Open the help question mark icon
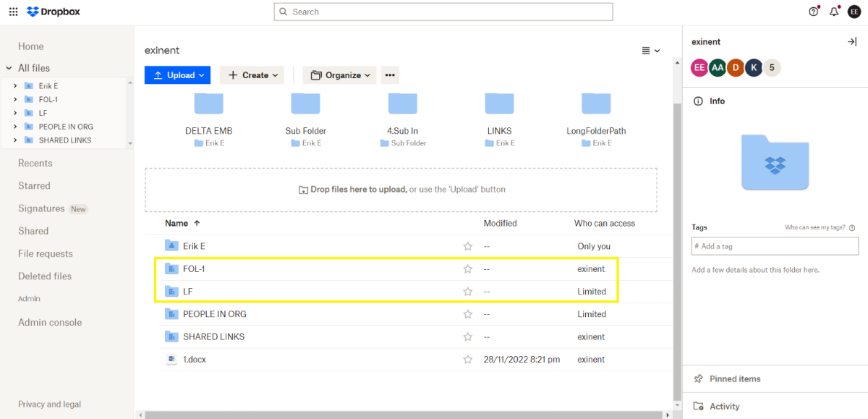The height and width of the screenshot is (419, 868). click(x=813, y=11)
